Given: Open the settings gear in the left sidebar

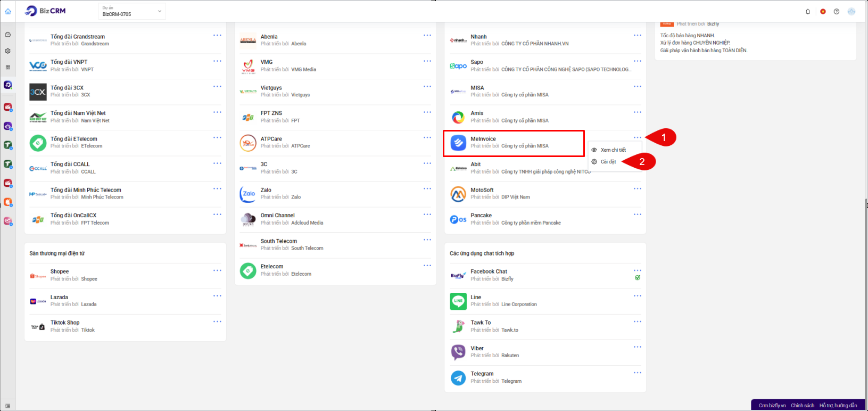Looking at the screenshot, I should pos(8,51).
